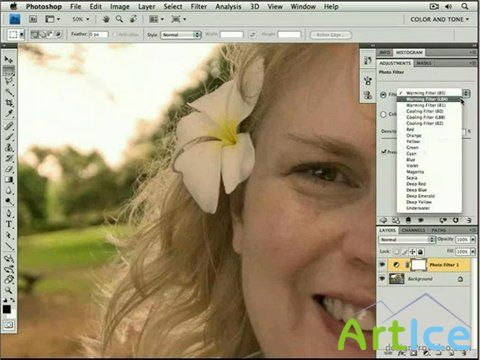
Task: Click the adjustment layer icon on Photo Filter 1
Action: coord(396,265)
